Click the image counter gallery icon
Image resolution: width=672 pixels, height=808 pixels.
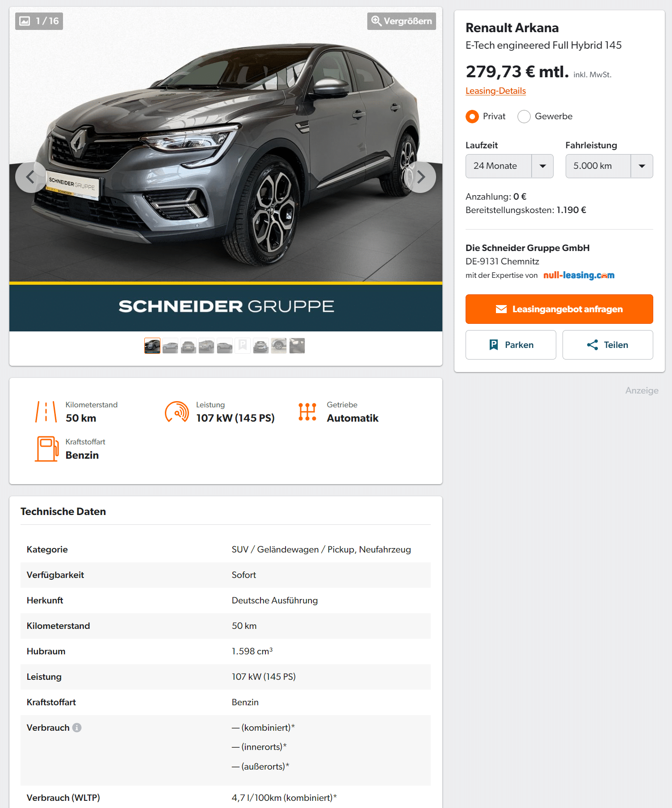coord(25,21)
